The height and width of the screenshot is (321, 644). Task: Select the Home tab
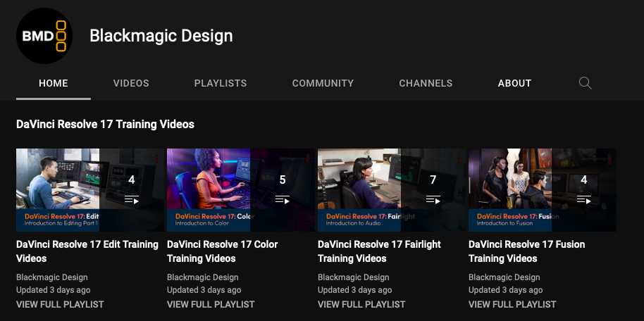[x=54, y=83]
